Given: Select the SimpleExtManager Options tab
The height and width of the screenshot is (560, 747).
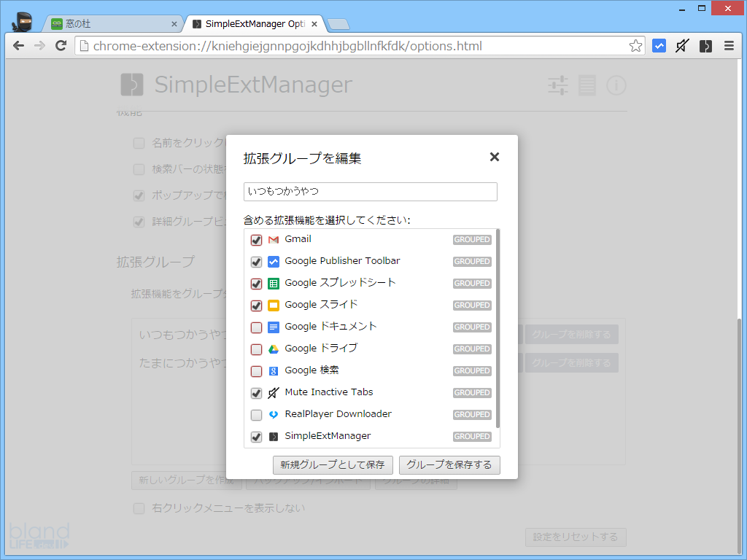Looking at the screenshot, I should (x=255, y=24).
